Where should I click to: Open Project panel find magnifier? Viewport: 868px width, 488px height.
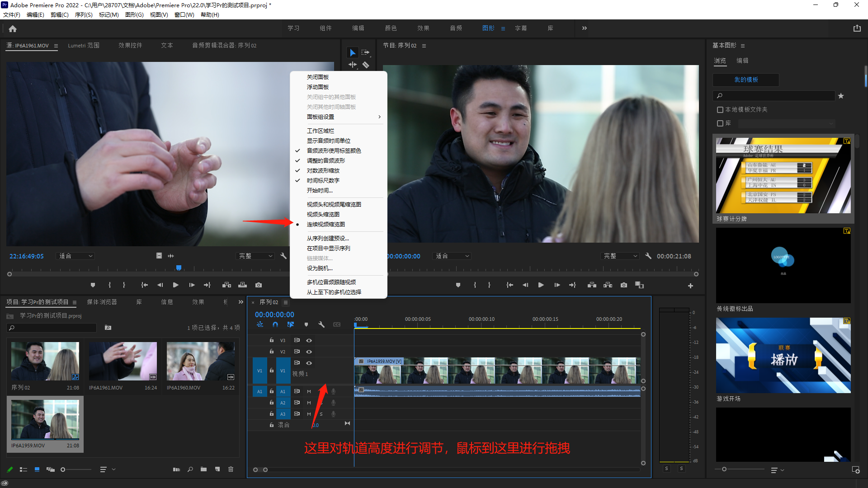tap(190, 469)
